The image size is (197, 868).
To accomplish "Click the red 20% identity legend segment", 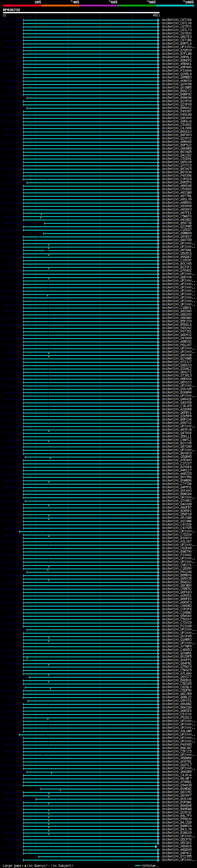I will (x=22, y=6).
